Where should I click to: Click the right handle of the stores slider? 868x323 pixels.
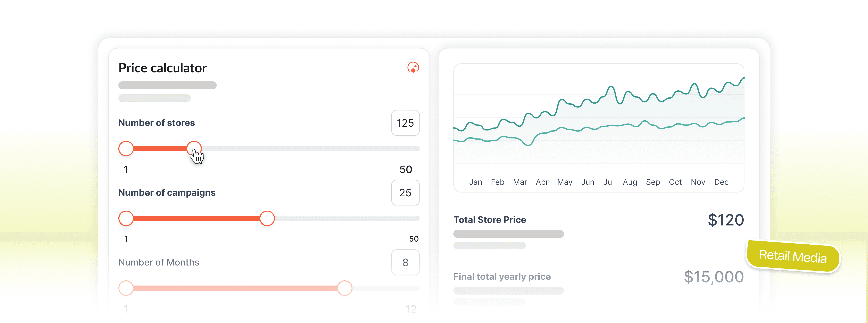tap(194, 148)
